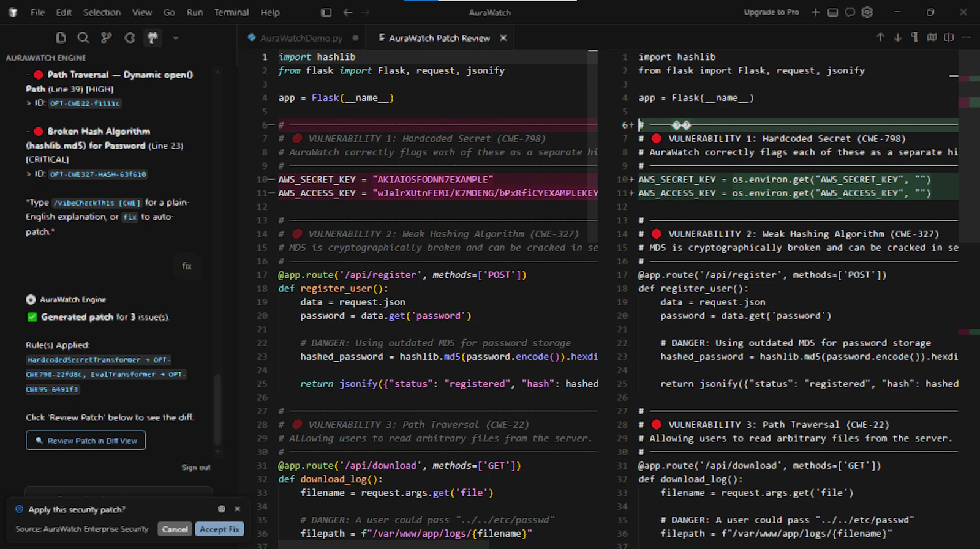
Task: Click the Python file icon on AuraWatchDemo.py tab
Action: coord(251,38)
